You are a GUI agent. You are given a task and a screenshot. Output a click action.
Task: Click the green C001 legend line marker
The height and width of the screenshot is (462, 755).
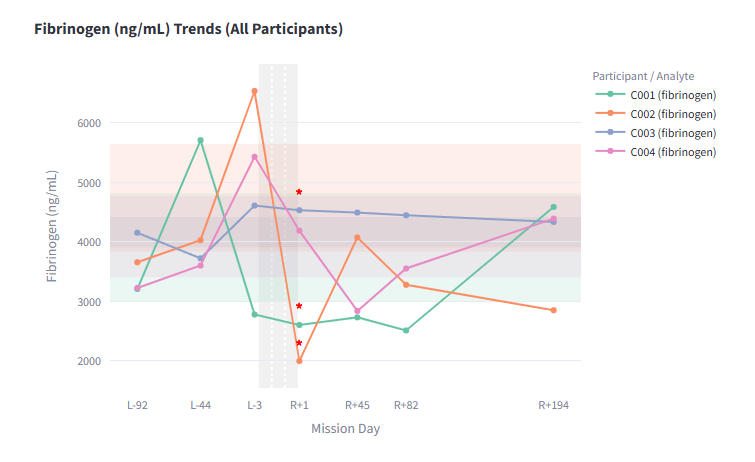tap(610, 95)
